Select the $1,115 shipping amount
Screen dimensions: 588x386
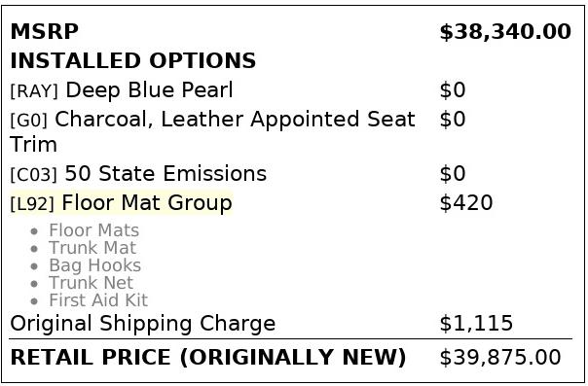coord(476,324)
